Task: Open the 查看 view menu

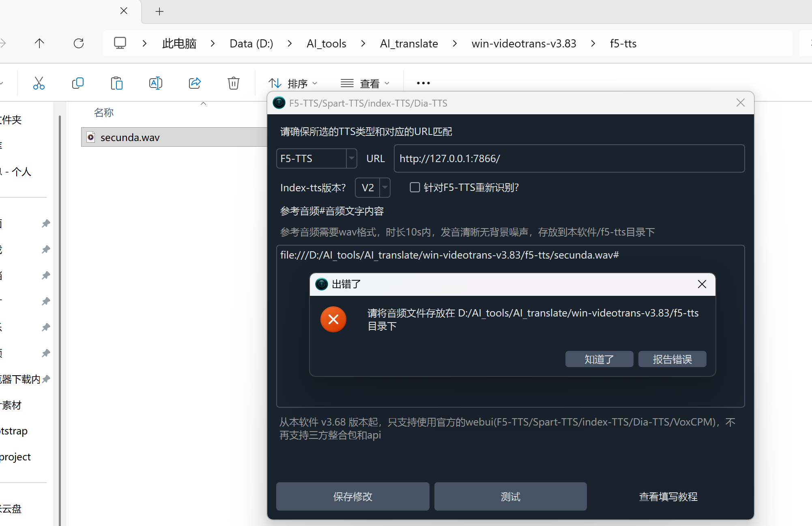Action: point(365,83)
